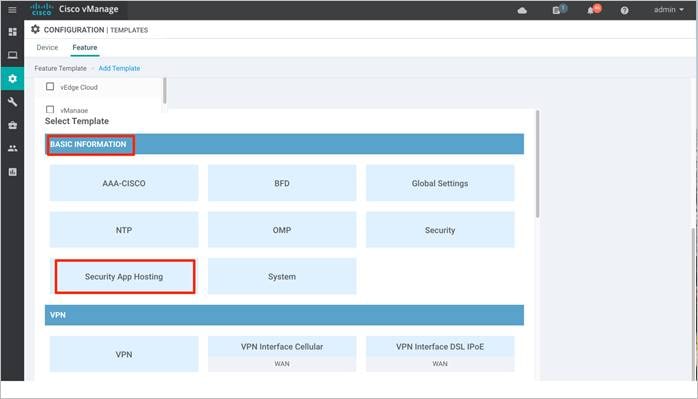Viewport: 698px width, 399px height.
Task: Tick the vManage checkbox
Action: coord(50,109)
